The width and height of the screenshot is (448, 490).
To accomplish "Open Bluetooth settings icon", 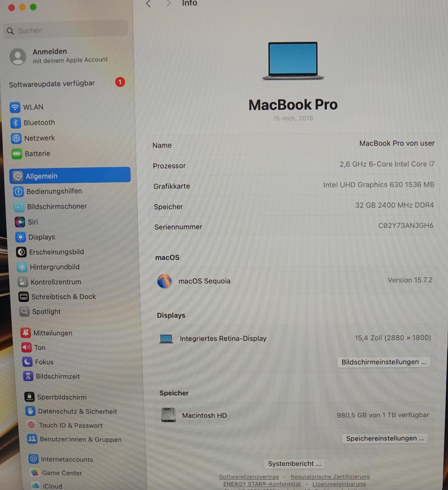I will [x=15, y=123].
